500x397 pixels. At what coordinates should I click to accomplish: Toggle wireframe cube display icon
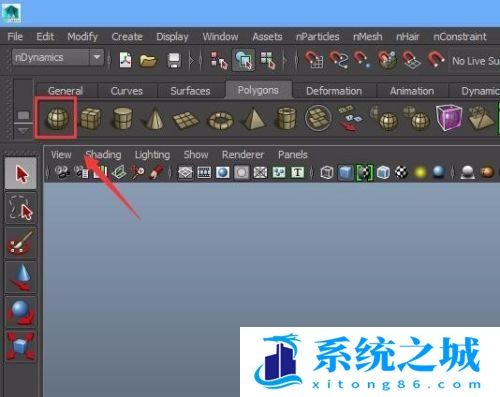pos(327,172)
